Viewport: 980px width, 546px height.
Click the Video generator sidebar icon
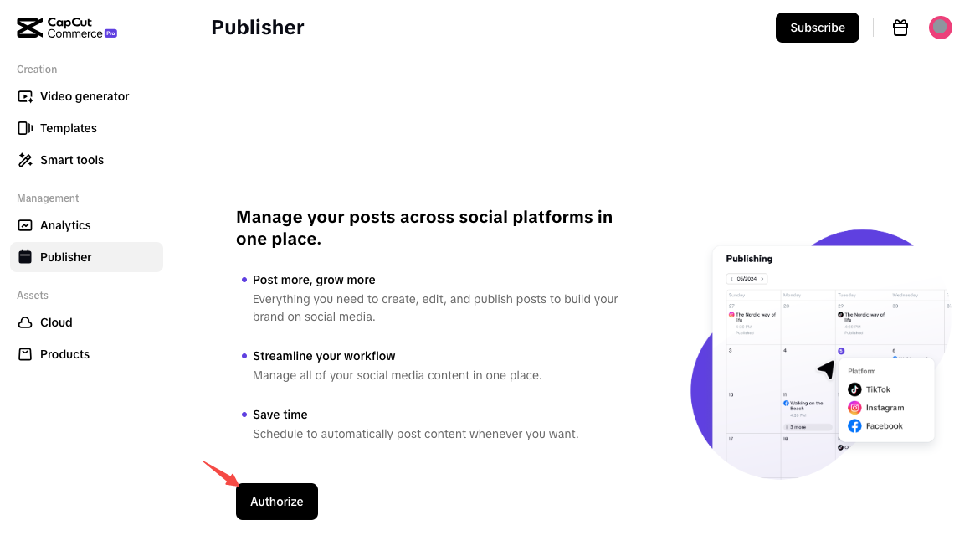click(x=25, y=96)
